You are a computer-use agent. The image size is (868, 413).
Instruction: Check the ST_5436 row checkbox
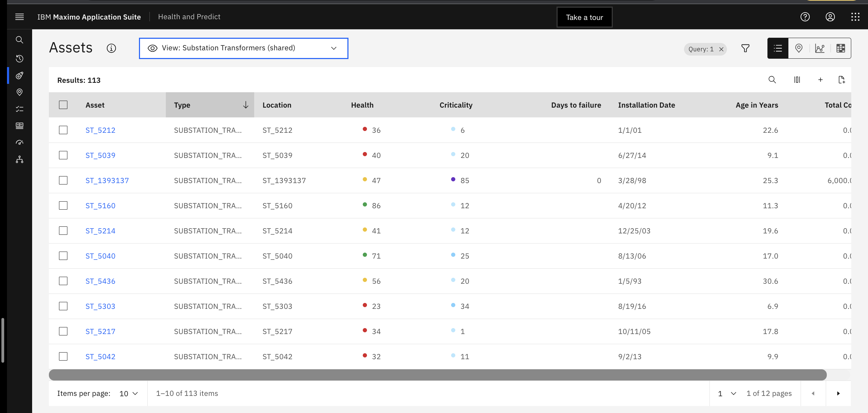pos(63,281)
